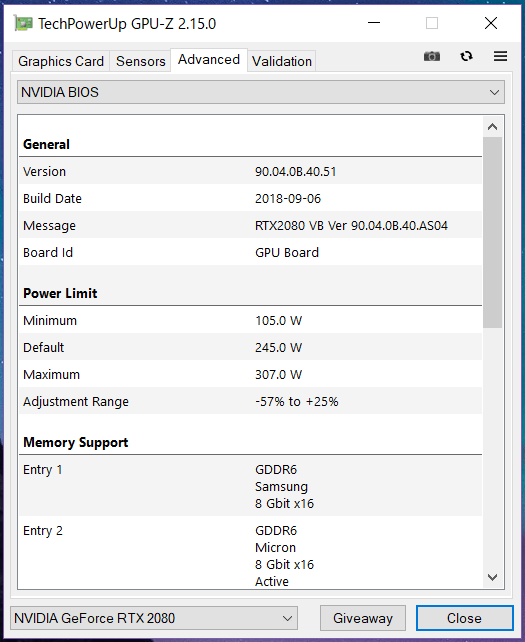Click the vertical scrollbar thumb
525x642 pixels.
(x=493, y=233)
